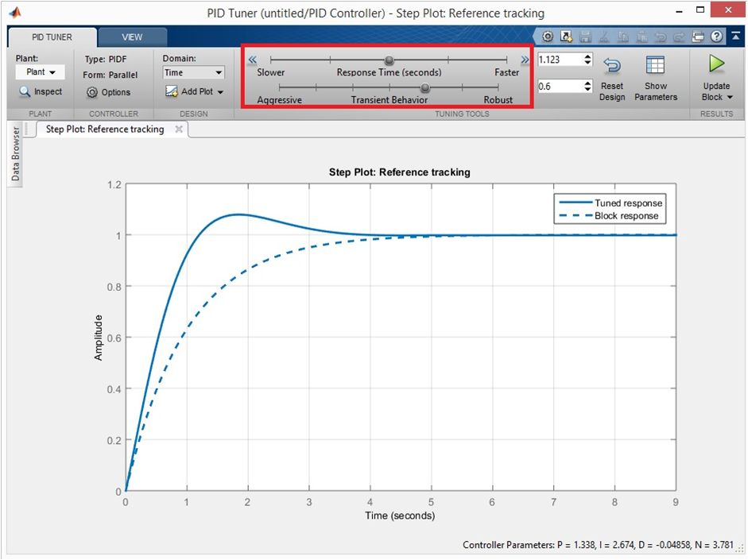Click the Switch Windows icon
748x560 pixels.
click(x=697, y=37)
